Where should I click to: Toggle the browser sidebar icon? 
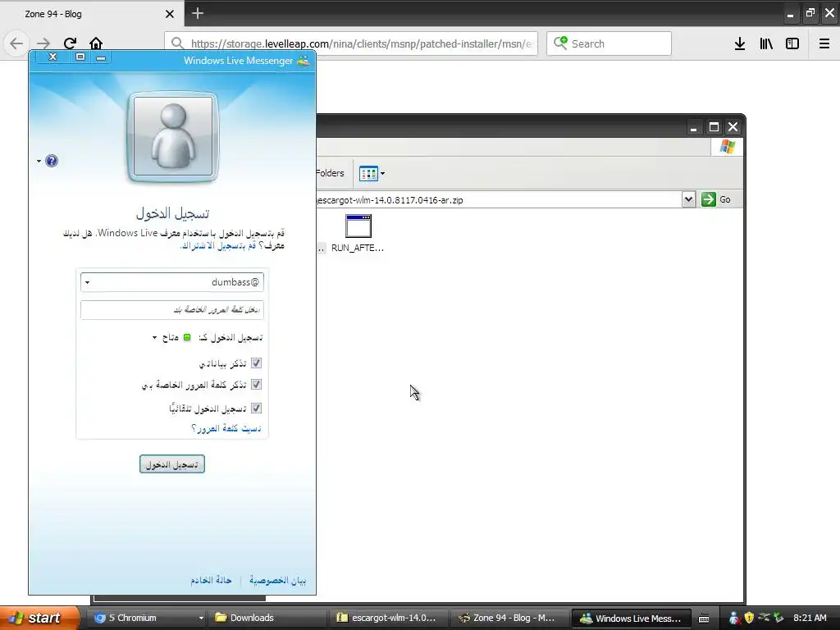point(792,43)
